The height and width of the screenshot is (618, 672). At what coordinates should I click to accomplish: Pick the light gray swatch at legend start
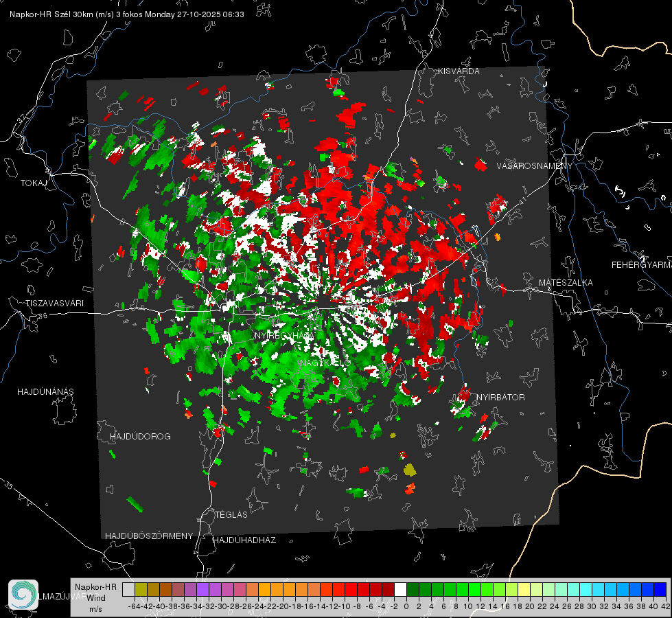128,590
